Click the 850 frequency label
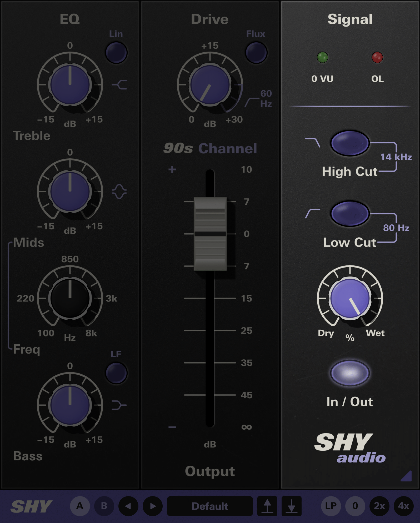Image resolution: width=420 pixels, height=523 pixels. click(70, 259)
